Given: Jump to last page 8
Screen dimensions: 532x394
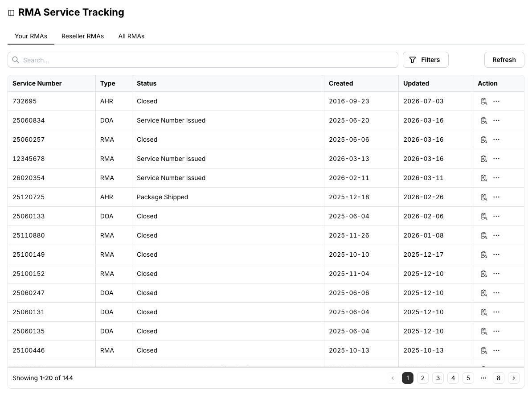Looking at the screenshot, I should [x=499, y=378].
